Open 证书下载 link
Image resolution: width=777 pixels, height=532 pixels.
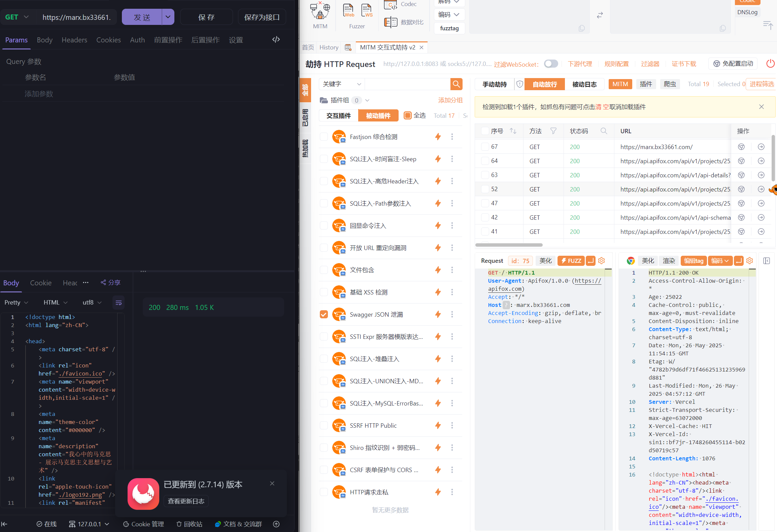pyautogui.click(x=684, y=64)
